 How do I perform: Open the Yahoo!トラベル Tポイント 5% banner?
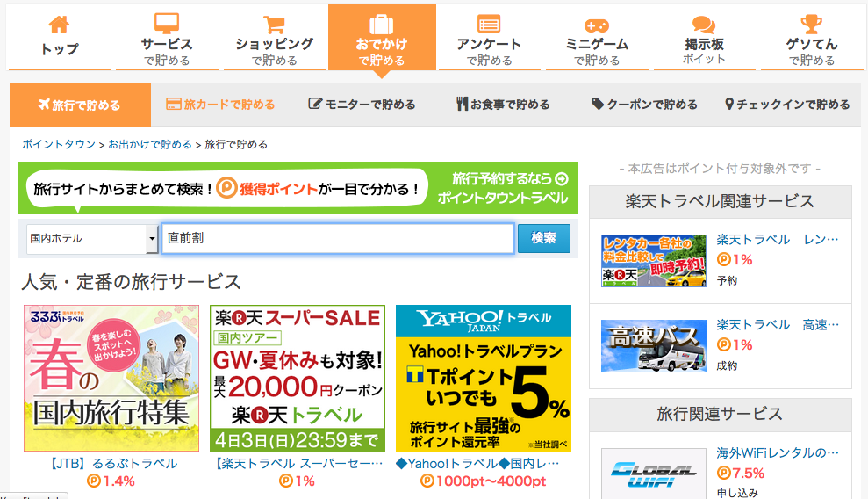(x=483, y=378)
